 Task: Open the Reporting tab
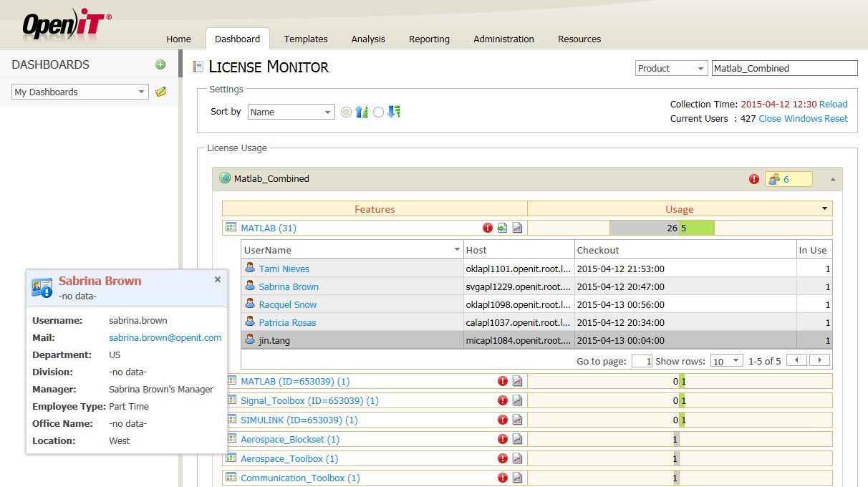pos(430,39)
